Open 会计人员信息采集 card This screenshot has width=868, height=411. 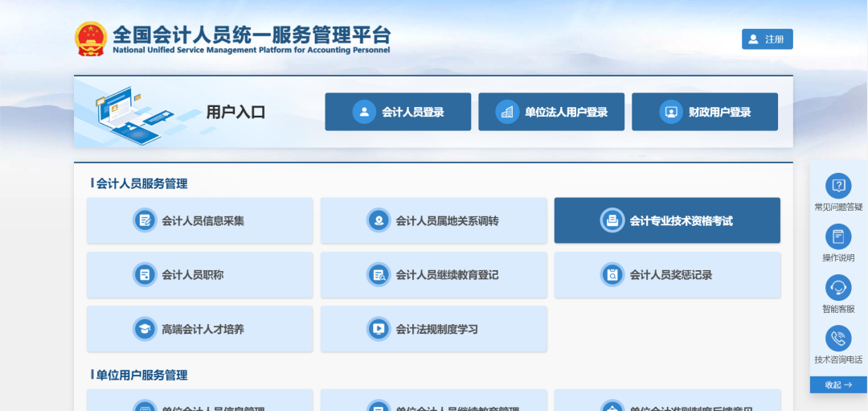(200, 220)
